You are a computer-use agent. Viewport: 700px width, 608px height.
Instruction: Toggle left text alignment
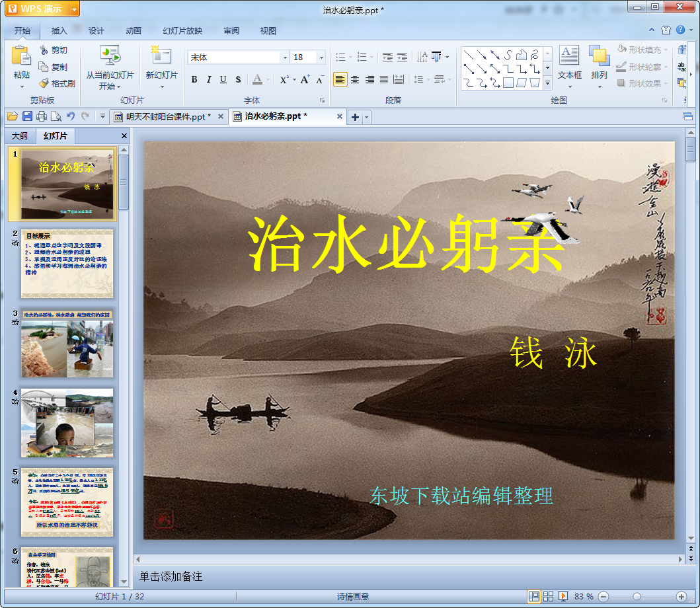pyautogui.click(x=340, y=79)
